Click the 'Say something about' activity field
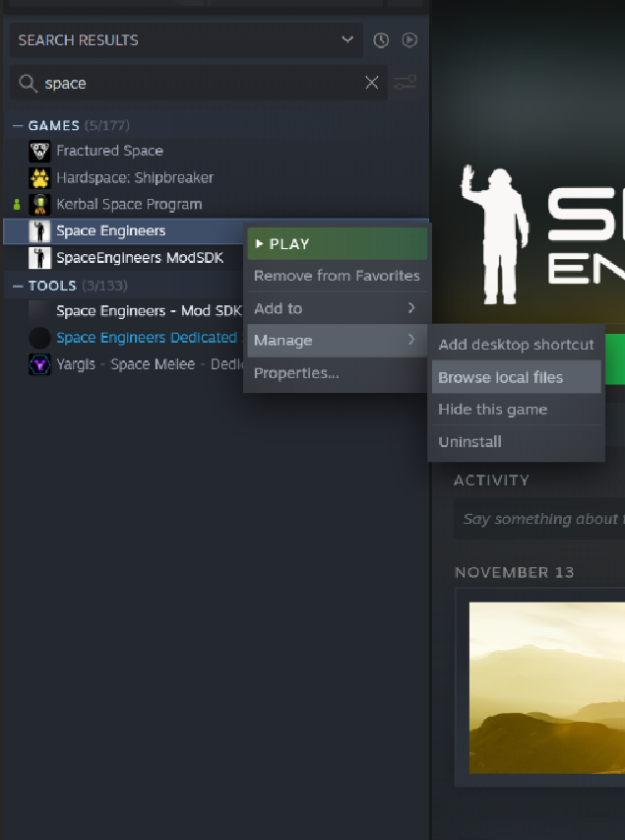 click(539, 519)
